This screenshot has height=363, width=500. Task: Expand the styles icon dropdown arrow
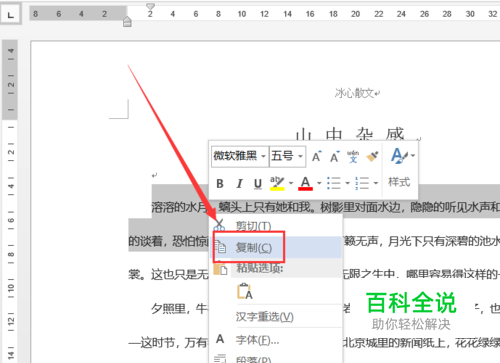413,155
